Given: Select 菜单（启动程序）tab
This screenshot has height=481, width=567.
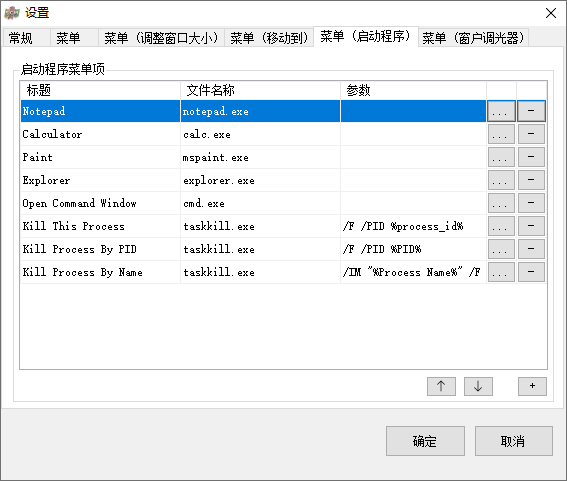Looking at the screenshot, I should [x=366, y=36].
